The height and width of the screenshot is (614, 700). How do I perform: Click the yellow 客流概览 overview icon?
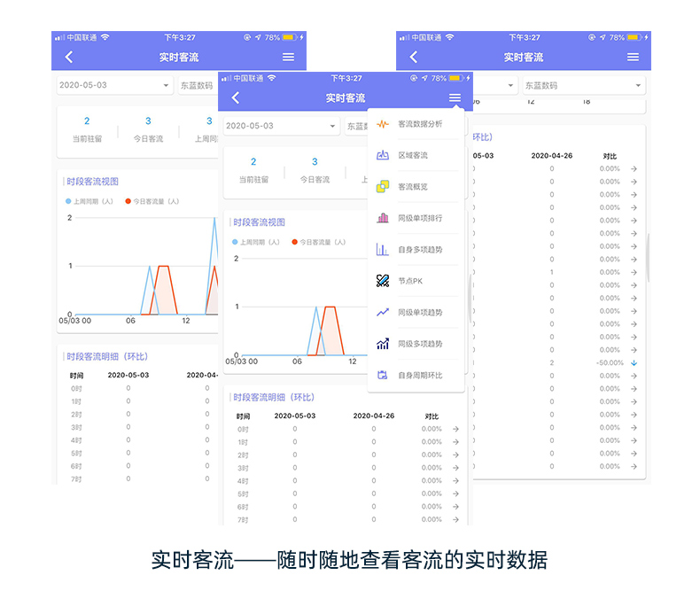pos(383,187)
